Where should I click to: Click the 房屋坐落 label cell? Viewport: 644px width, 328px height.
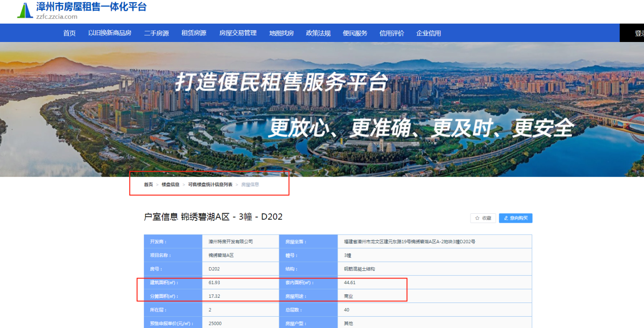click(308, 242)
